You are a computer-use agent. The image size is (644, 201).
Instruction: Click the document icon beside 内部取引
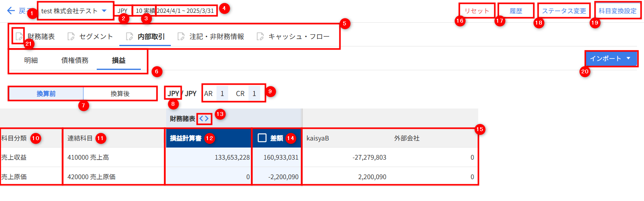(130, 36)
